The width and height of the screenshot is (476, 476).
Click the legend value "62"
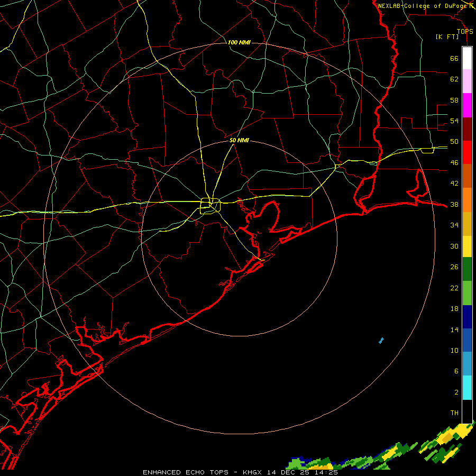[454, 79]
